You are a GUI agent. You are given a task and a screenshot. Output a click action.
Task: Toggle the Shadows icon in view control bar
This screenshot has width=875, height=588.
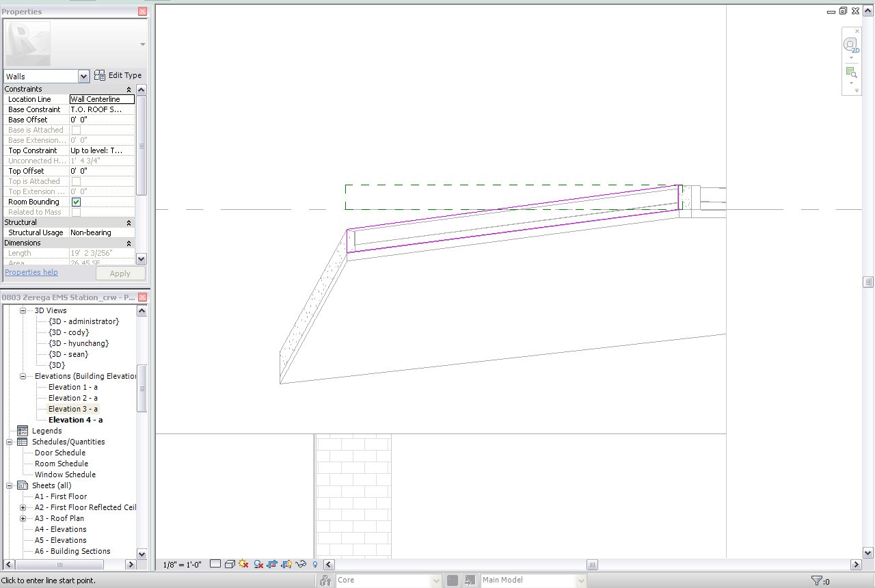click(x=258, y=564)
